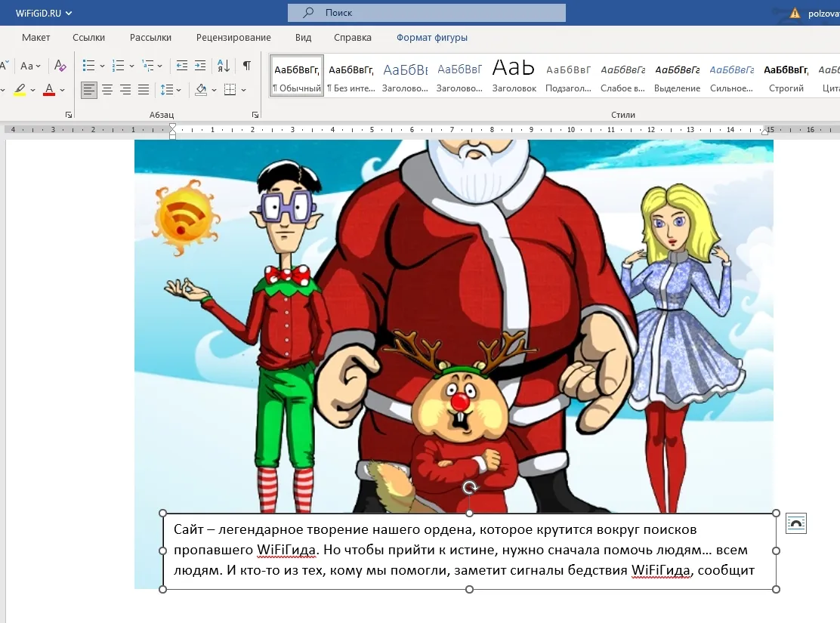Screen dimensions: 840x623
Task: Click the warning triangle icon
Action: coord(795,13)
